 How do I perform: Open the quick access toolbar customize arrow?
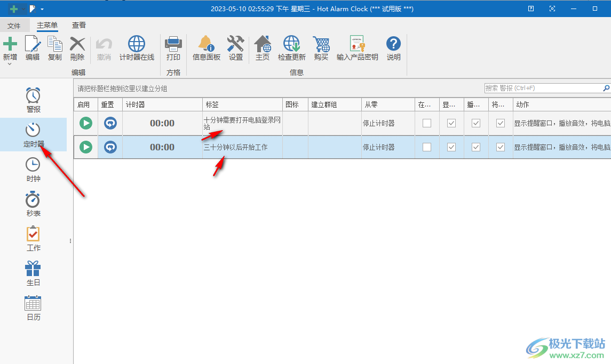tap(42, 9)
